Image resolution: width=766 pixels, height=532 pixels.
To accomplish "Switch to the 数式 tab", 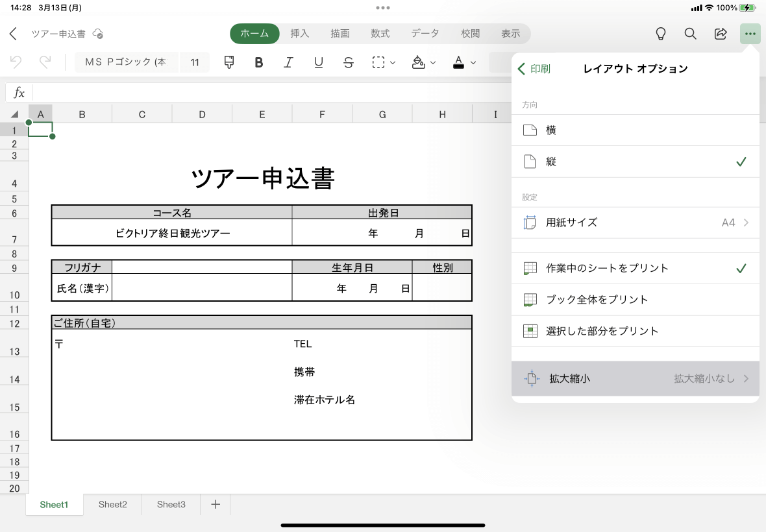I will (380, 34).
